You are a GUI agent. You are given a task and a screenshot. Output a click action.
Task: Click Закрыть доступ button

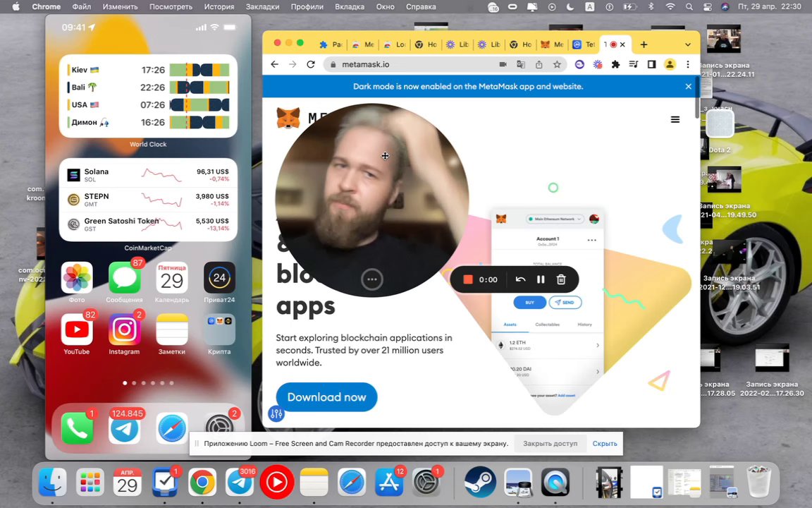click(550, 444)
